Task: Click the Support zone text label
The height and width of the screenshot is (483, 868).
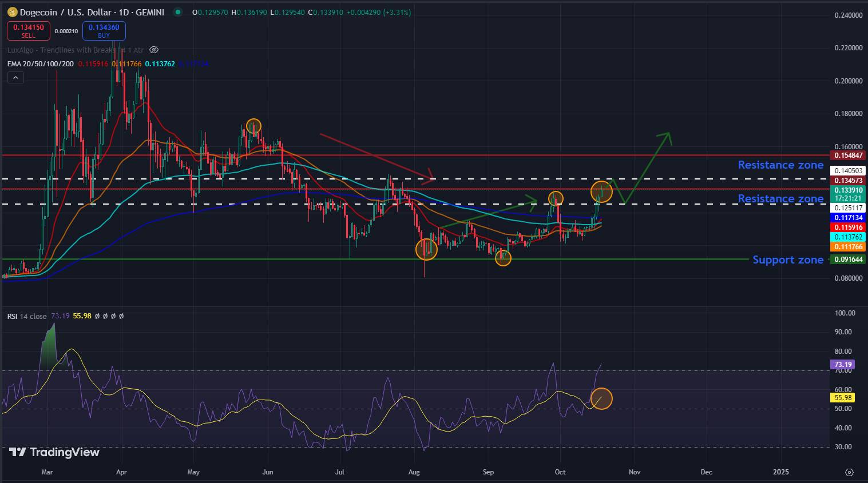Action: tap(788, 260)
